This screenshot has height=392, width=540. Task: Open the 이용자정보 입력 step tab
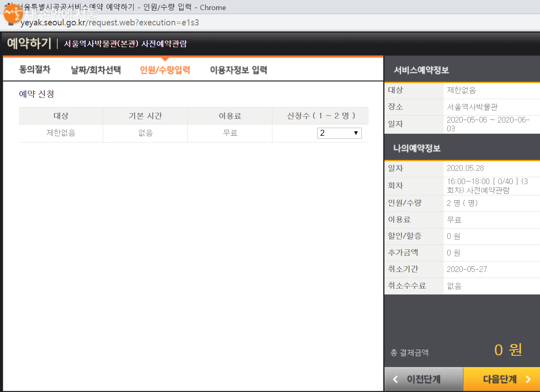pos(239,70)
